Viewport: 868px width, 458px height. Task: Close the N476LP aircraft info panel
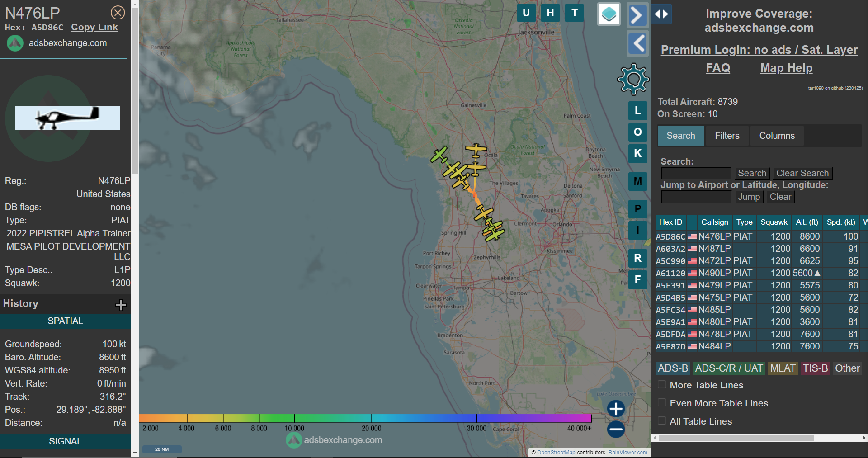tap(118, 13)
